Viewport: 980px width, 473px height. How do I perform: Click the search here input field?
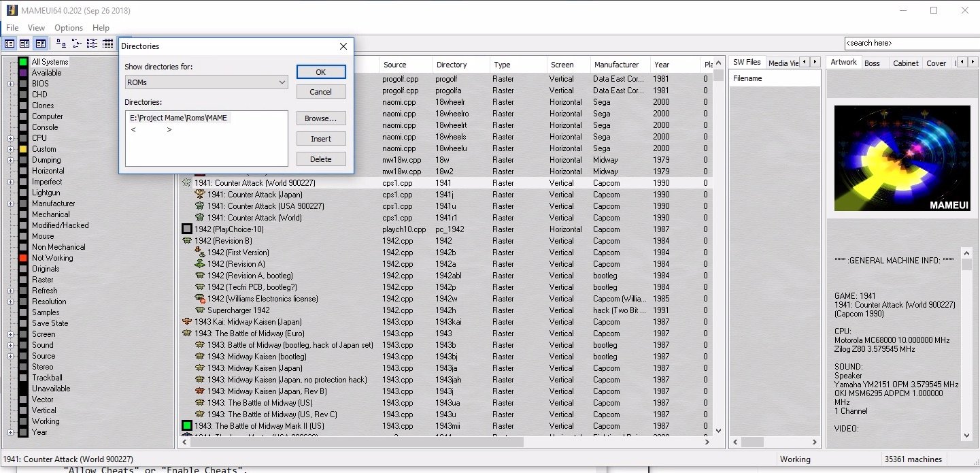pyautogui.click(x=911, y=43)
